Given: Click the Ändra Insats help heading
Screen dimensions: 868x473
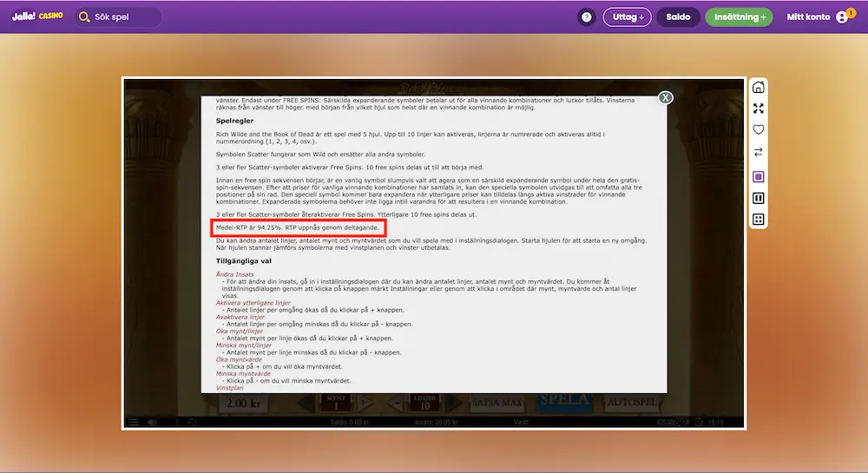Looking at the screenshot, I should point(234,274).
